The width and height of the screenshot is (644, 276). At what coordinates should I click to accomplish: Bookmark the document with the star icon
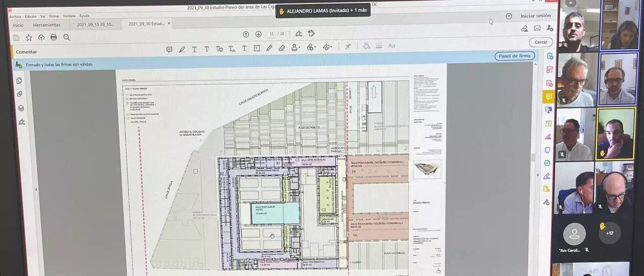click(29, 37)
